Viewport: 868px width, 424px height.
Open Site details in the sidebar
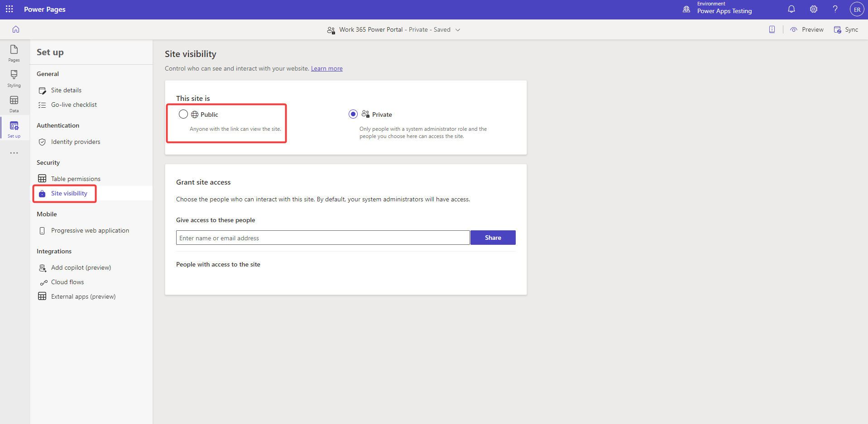(66, 91)
